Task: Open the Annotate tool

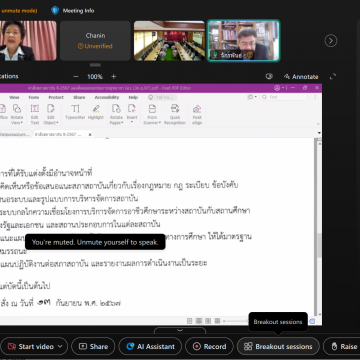Action: (x=301, y=77)
